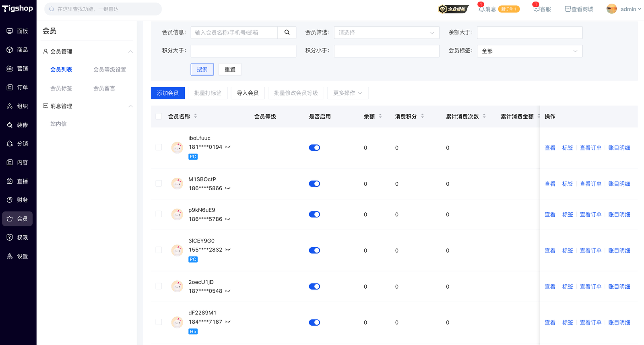Sort by member name column arrows

[x=196, y=116]
